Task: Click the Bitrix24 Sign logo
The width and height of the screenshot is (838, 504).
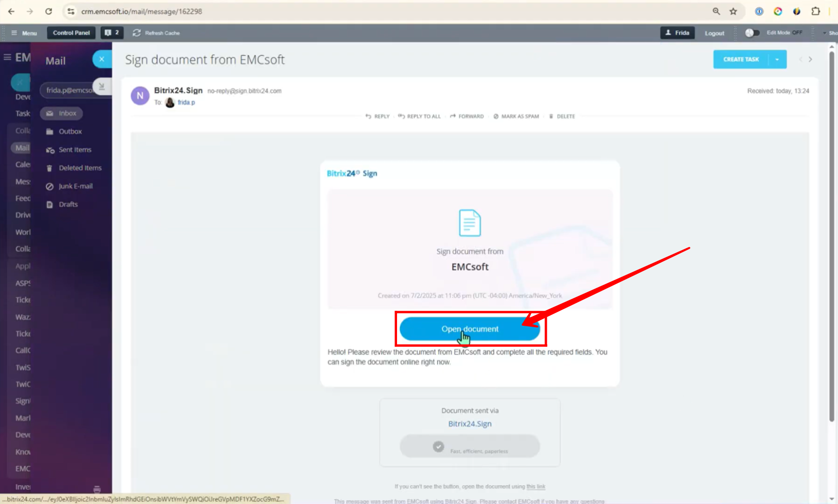Action: tap(352, 173)
